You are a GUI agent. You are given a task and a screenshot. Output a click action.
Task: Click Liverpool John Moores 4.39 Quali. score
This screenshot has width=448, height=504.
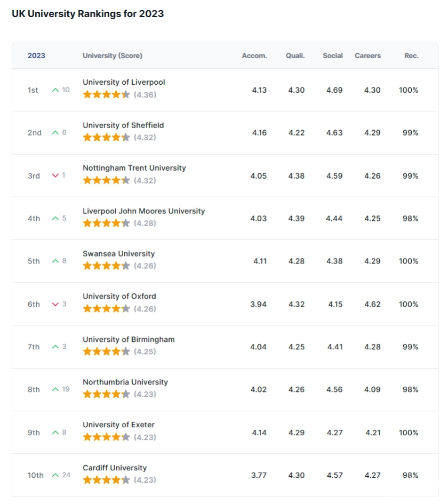297,219
